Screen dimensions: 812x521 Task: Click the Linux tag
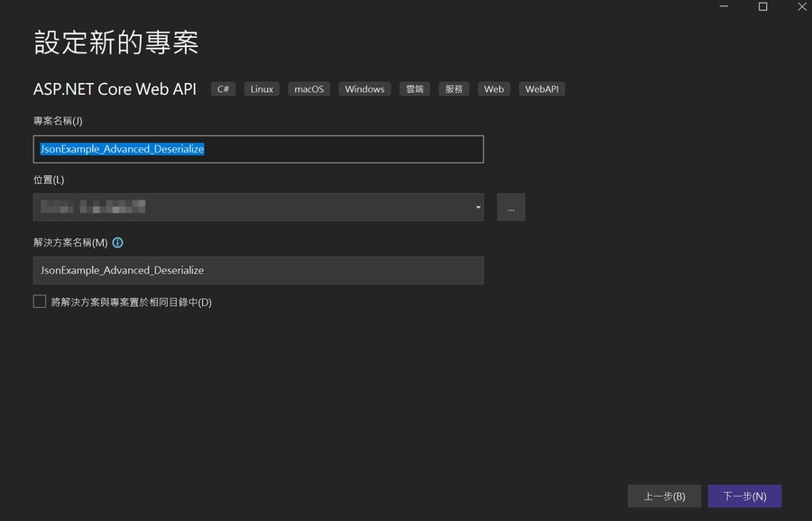[262, 89]
